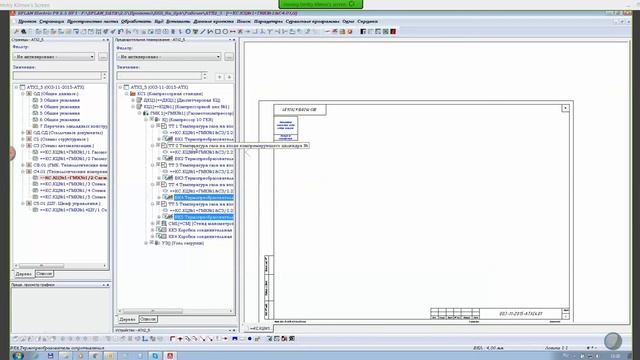The image size is (640, 360).
Task: Click '...' button beside planning panel filter
Action: coord(229,57)
